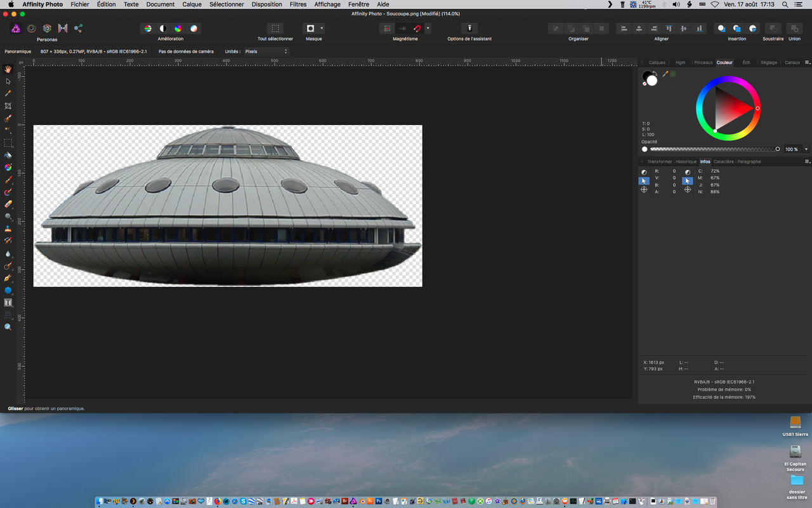Swap foreground and background colour circles
This screenshot has width=812, height=508.
tap(654, 73)
